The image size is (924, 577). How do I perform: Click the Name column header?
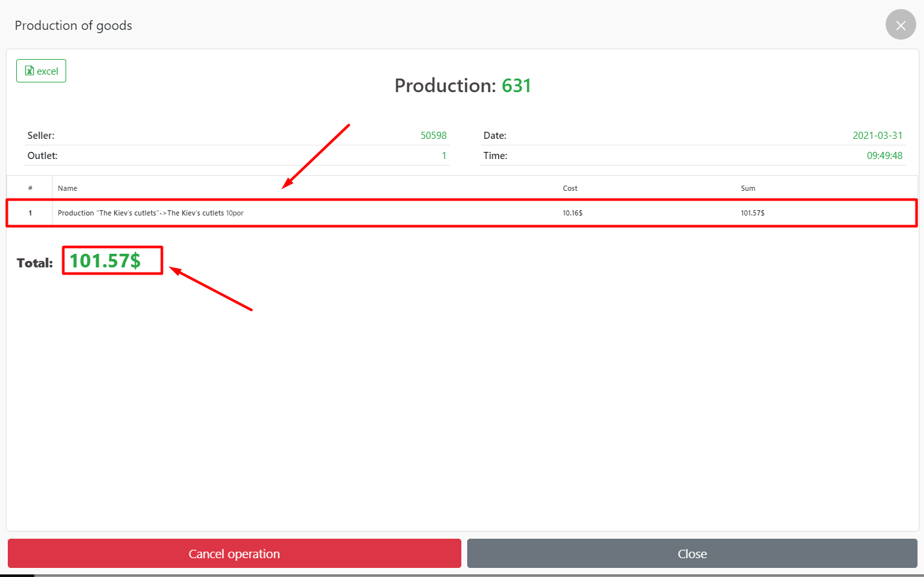point(67,188)
